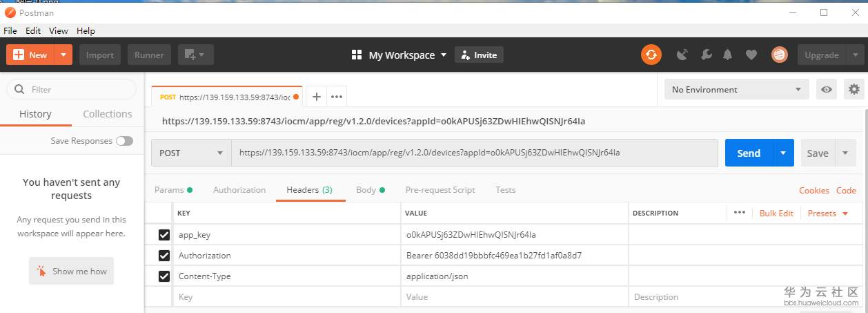This screenshot has width=868, height=313.
Task: Click the request URL field
Action: point(475,153)
